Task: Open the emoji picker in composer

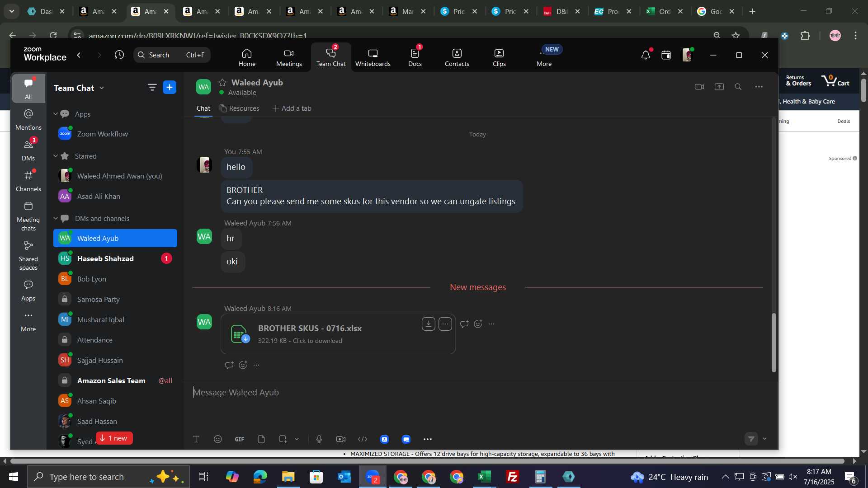Action: (218, 439)
